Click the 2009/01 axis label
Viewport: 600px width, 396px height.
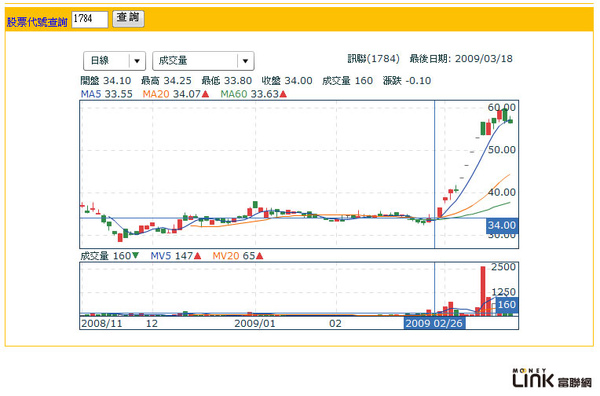[x=255, y=324]
